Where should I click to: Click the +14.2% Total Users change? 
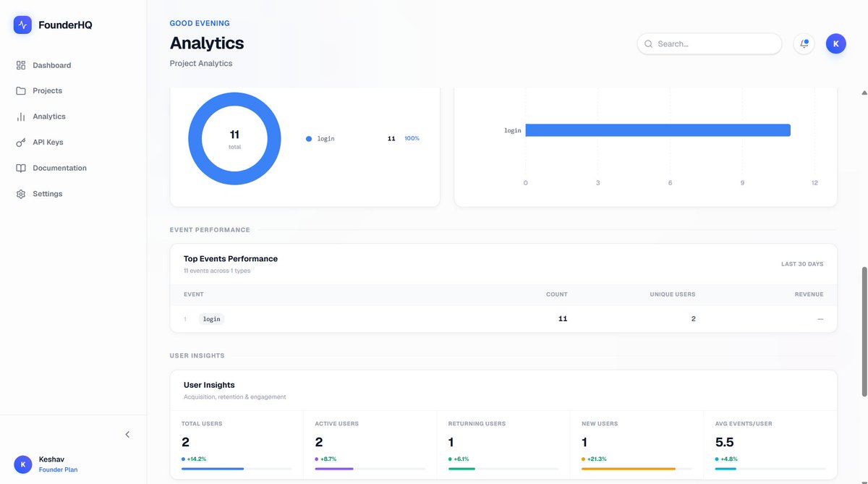point(197,459)
